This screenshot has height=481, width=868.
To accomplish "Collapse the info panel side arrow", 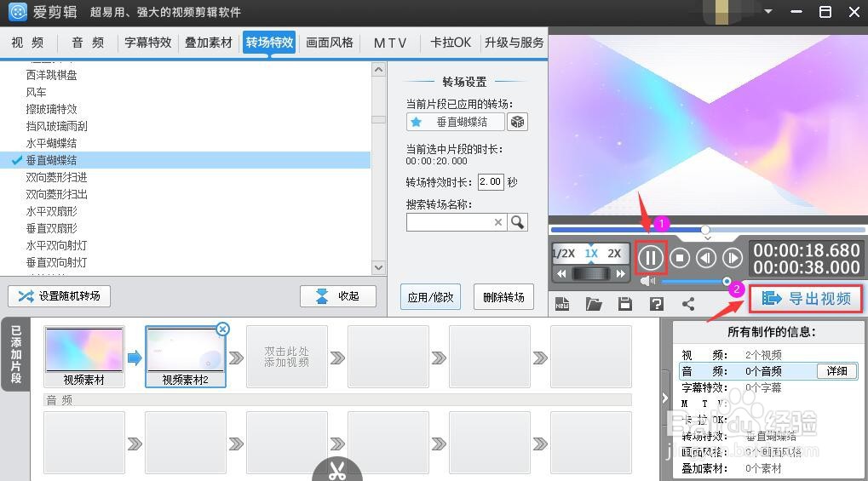I will [x=665, y=398].
